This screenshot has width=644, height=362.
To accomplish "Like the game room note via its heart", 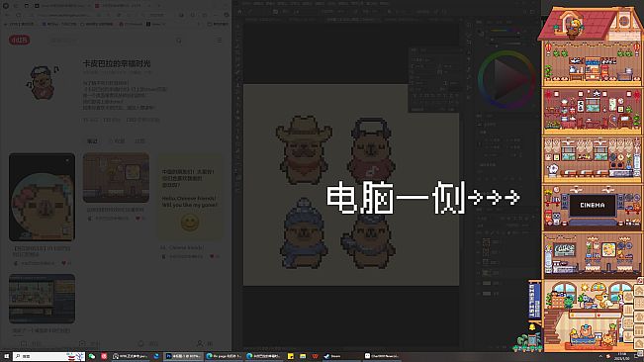I will point(138,219).
